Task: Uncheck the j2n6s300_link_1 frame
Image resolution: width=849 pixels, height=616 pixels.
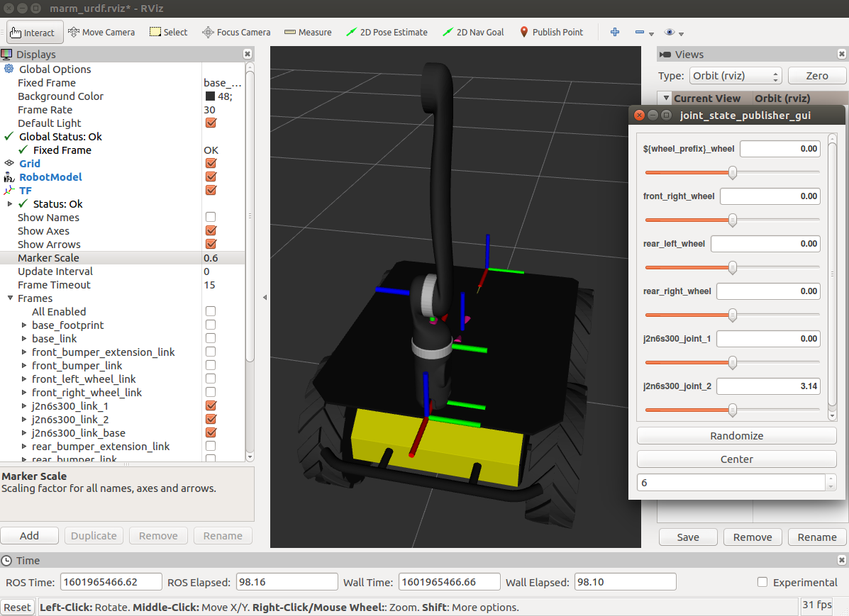Action: [x=211, y=405]
